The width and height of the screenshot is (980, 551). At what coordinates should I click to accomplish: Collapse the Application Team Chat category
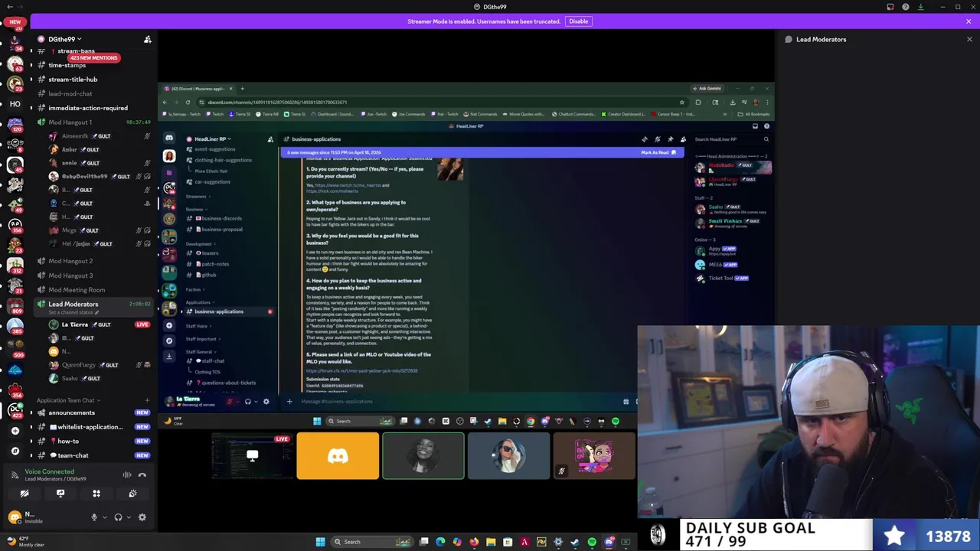(69, 400)
